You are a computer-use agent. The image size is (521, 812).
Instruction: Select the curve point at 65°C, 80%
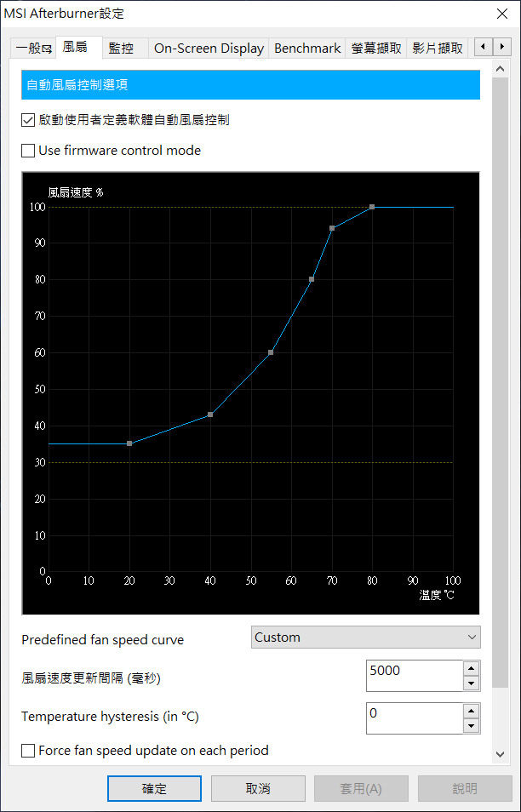[x=312, y=280]
